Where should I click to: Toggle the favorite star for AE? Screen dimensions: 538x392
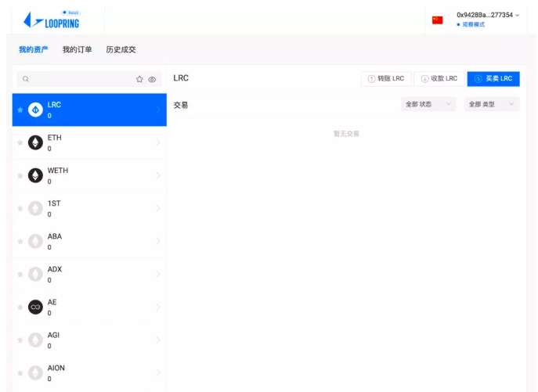20,307
